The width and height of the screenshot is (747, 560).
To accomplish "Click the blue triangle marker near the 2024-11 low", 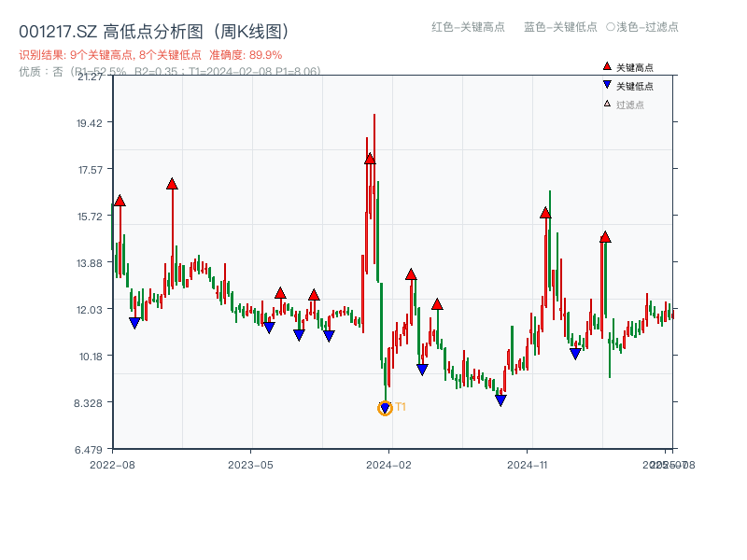I will [x=500, y=399].
